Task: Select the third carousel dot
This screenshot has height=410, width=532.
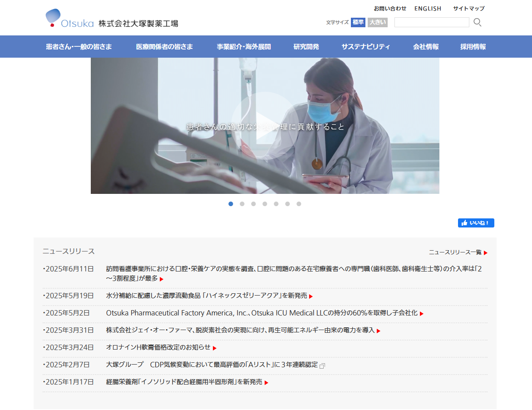Action: [253, 204]
